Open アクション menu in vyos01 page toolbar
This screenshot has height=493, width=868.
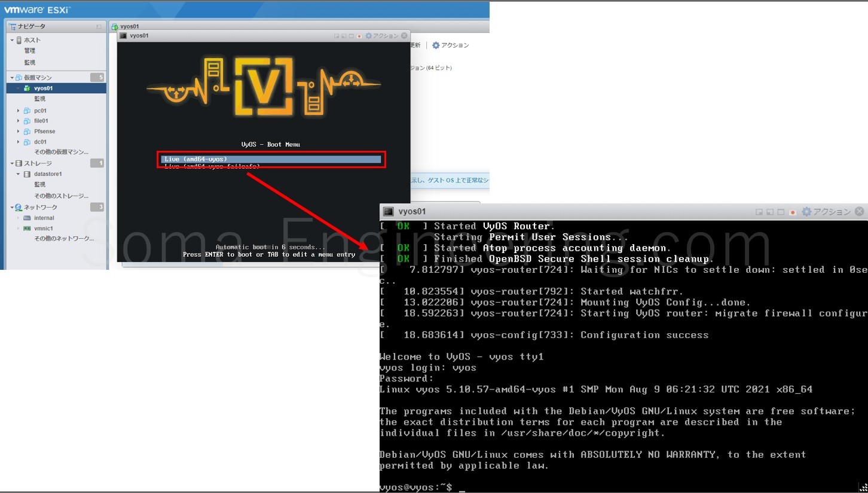[x=451, y=45]
